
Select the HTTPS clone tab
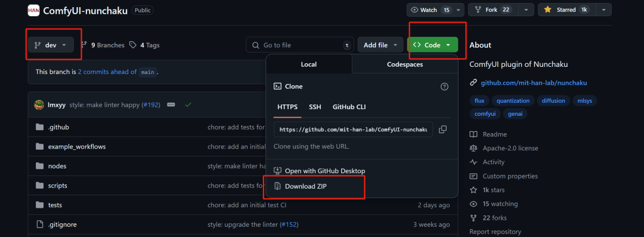[287, 107]
